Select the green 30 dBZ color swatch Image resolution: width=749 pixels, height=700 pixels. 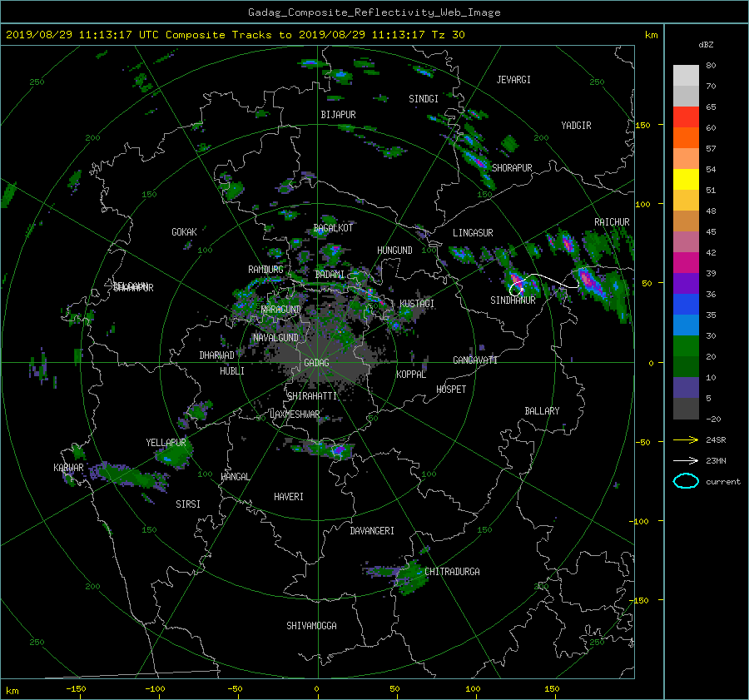(686, 345)
